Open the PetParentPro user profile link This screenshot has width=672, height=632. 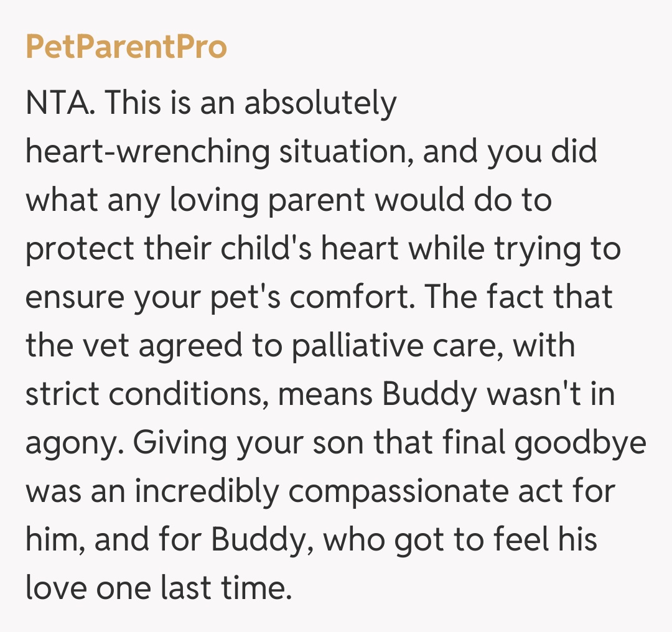[x=126, y=47]
